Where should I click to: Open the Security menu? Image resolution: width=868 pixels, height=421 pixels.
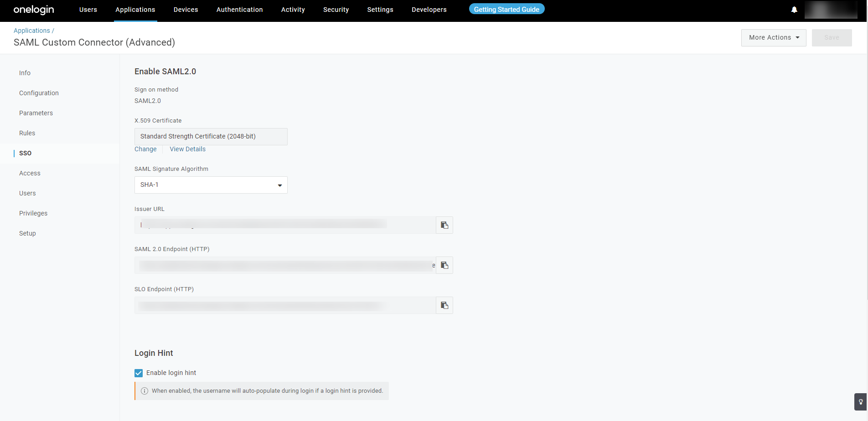tap(336, 10)
